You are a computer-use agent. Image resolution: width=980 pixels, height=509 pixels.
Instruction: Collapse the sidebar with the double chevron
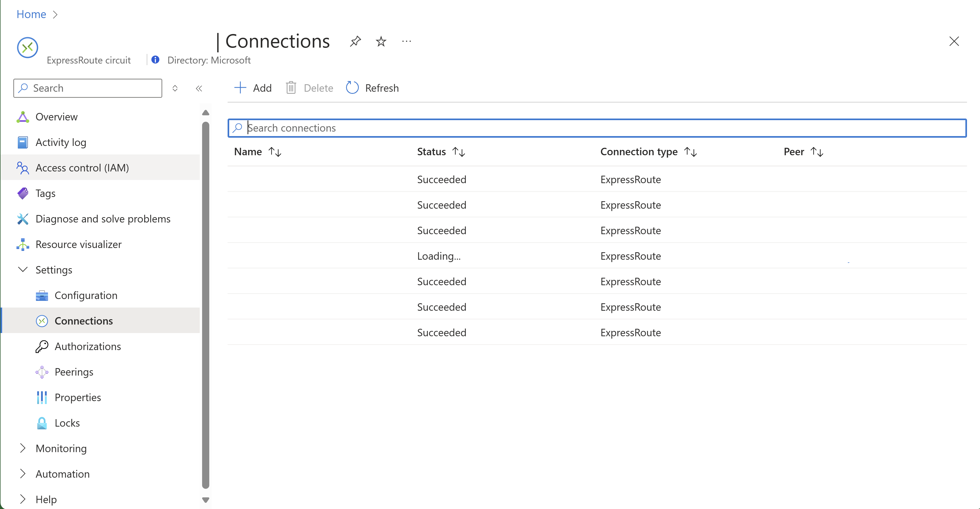tap(199, 88)
